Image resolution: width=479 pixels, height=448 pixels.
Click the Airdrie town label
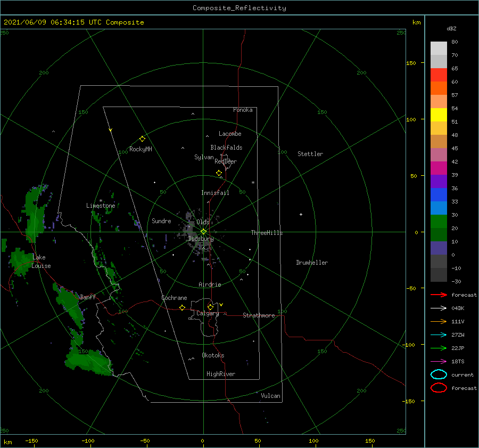(x=210, y=284)
